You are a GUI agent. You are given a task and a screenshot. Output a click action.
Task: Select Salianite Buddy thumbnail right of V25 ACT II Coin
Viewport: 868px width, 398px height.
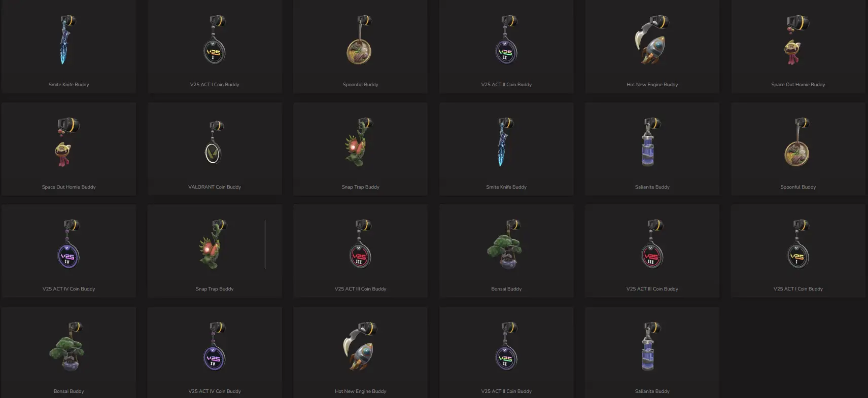pos(652,347)
